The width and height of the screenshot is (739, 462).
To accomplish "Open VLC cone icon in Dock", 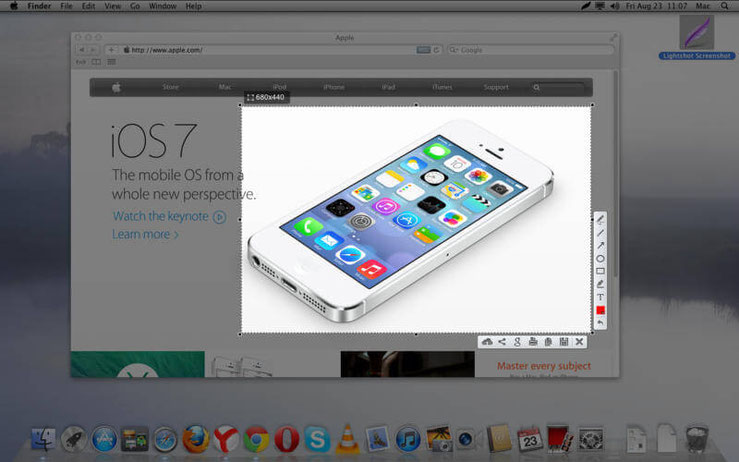I will point(347,439).
